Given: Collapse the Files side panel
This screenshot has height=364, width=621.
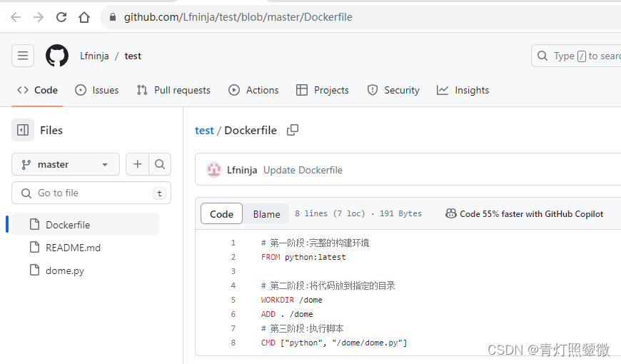Looking at the screenshot, I should [x=23, y=130].
